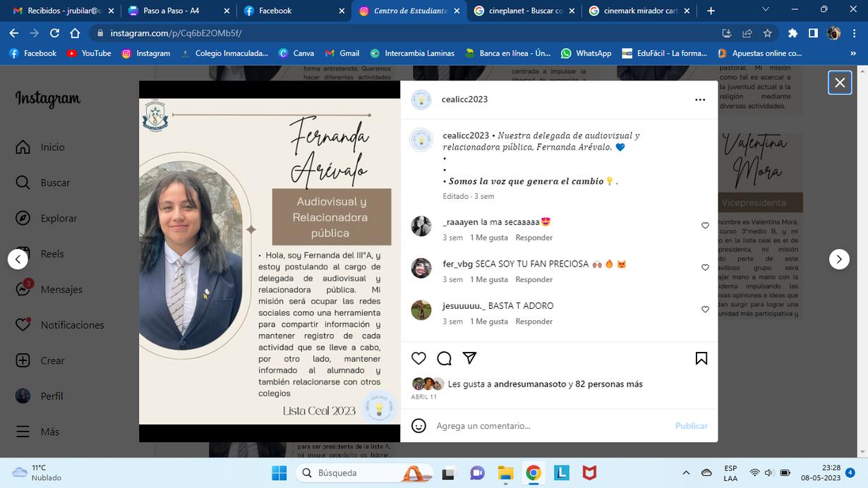Open Explorar in Instagram sidebar
This screenshot has width=868, height=488.
tap(47, 218)
